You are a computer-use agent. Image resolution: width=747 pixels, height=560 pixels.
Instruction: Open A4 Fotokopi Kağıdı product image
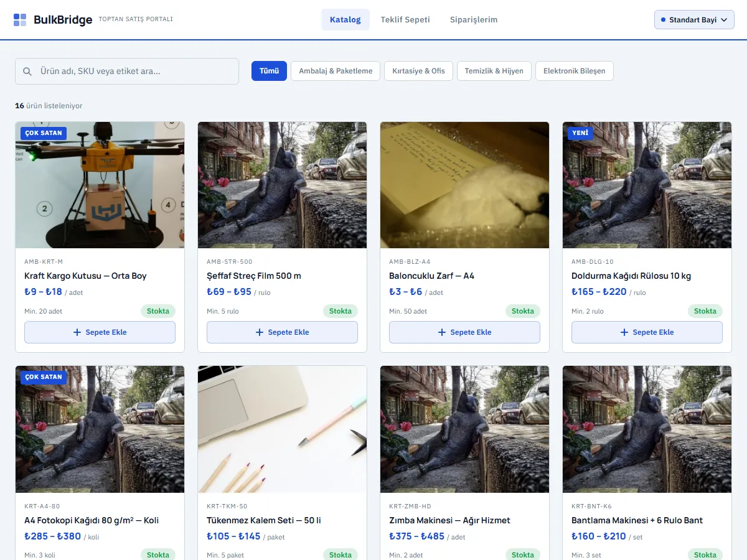[100, 429]
